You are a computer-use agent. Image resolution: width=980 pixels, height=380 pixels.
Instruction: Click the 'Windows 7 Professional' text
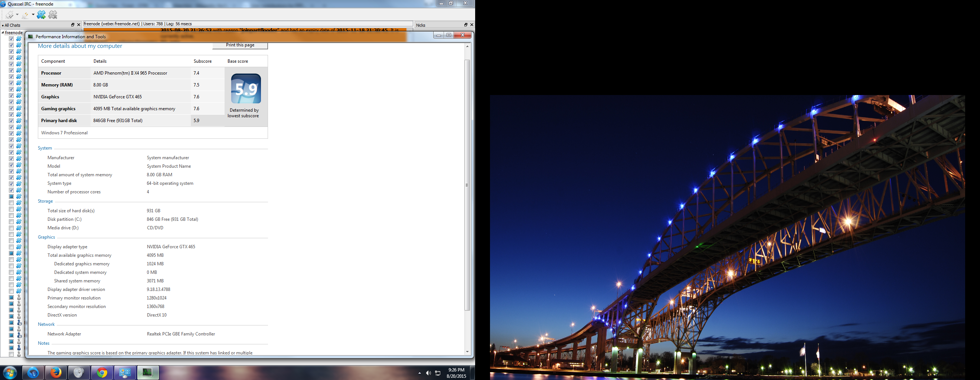point(64,133)
